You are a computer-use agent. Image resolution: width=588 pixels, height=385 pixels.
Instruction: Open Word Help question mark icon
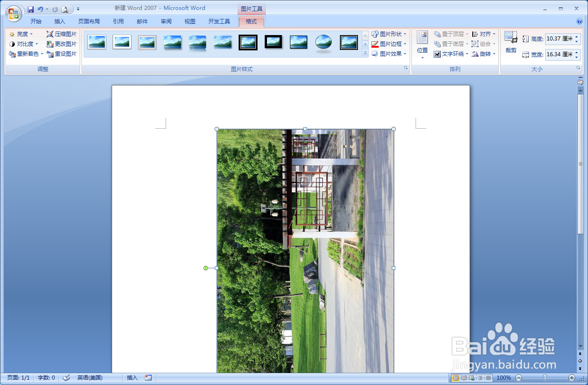579,21
